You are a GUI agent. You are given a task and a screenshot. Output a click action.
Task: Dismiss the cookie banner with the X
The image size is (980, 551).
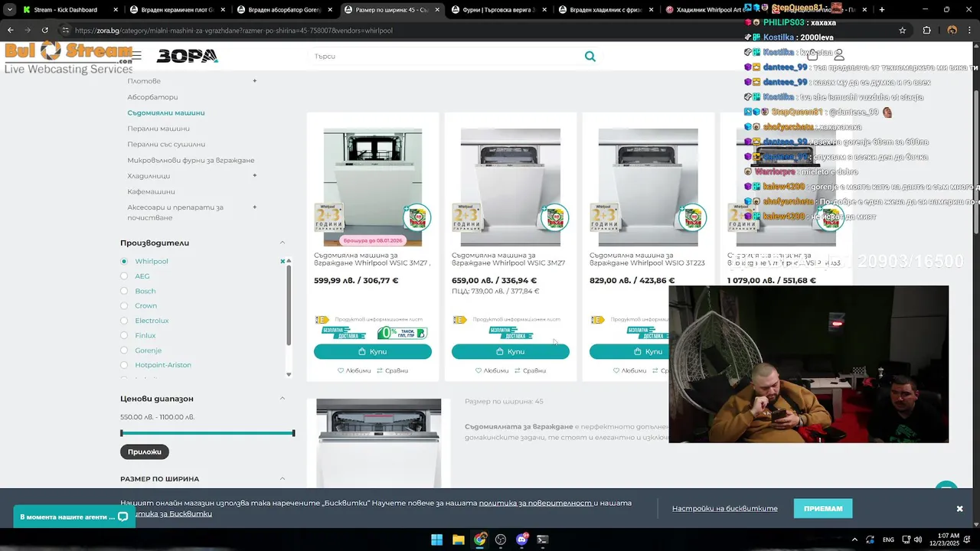coord(959,509)
